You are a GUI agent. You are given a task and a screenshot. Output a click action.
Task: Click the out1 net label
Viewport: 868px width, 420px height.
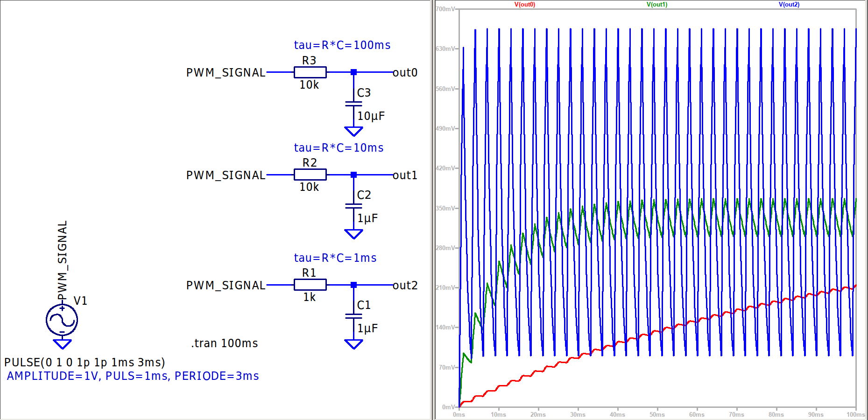(405, 175)
